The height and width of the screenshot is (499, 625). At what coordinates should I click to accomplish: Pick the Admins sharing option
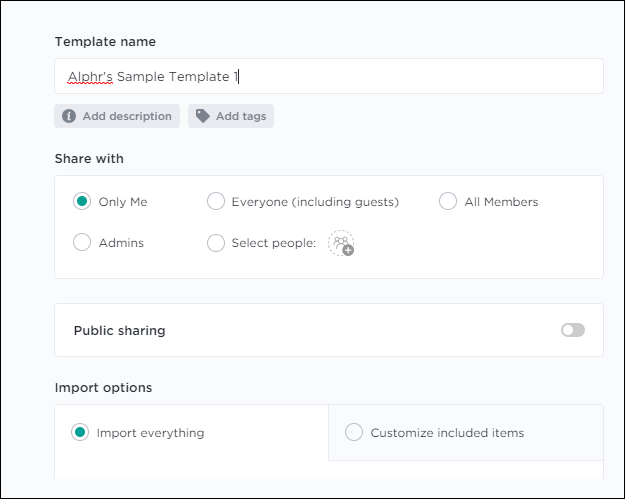click(82, 243)
